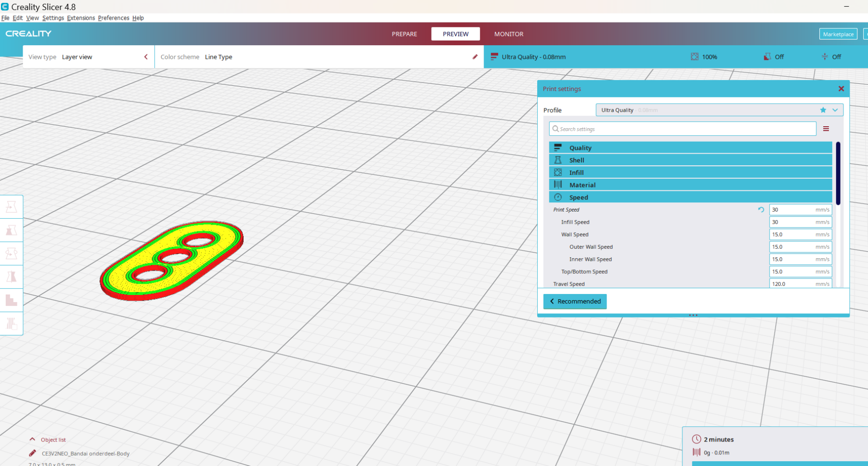Viewport: 868px width, 466px height.
Task: Click the pencil icon next to CE3V2NEO model
Action: 32,453
